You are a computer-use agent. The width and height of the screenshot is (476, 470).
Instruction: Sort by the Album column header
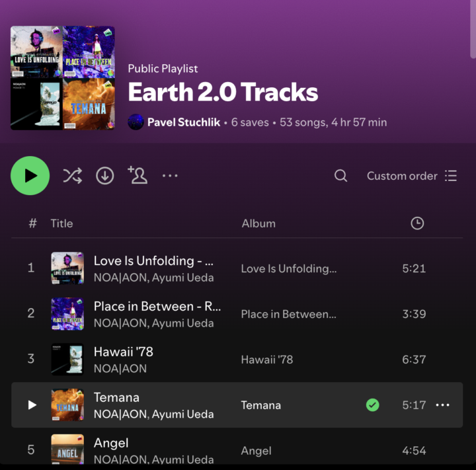pos(258,223)
